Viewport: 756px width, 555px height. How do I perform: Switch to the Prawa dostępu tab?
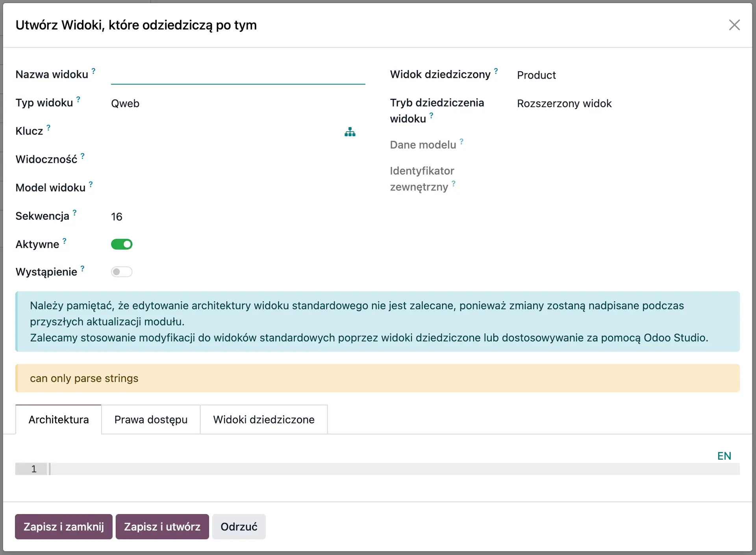[150, 420]
